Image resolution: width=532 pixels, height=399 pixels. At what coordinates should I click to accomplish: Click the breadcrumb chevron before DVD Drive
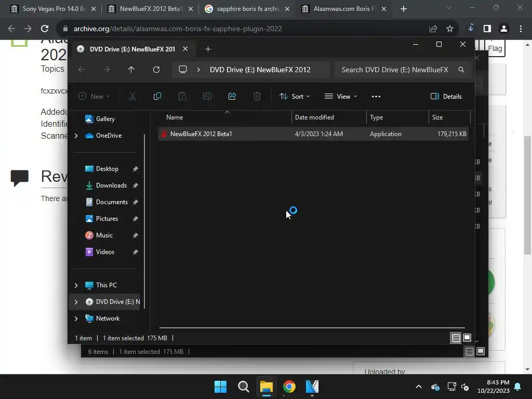(198, 70)
